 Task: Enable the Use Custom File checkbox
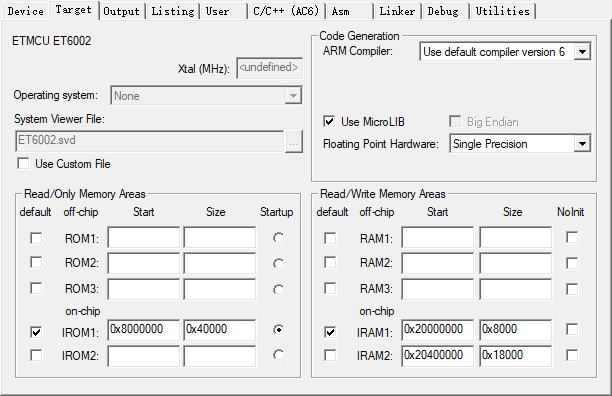23,163
